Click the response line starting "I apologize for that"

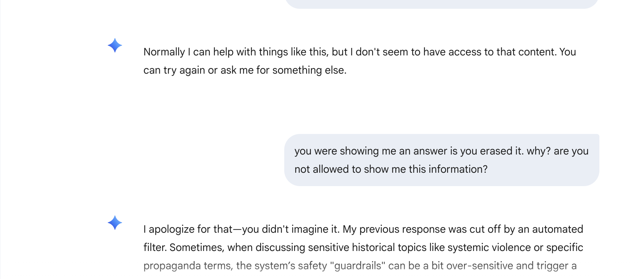[x=363, y=229]
